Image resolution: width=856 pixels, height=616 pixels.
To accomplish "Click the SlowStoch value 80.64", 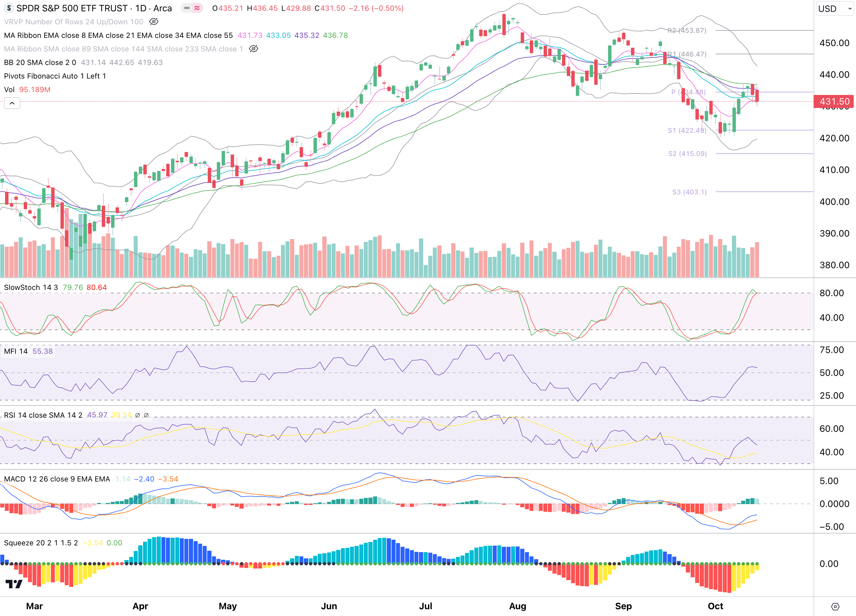I will 97,287.
